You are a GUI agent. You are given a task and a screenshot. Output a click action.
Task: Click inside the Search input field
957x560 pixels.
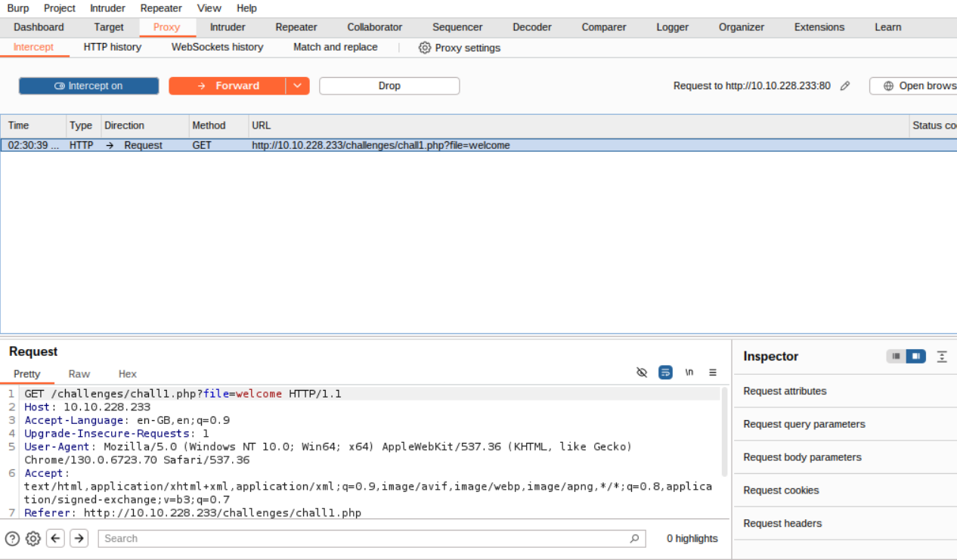tap(365, 539)
